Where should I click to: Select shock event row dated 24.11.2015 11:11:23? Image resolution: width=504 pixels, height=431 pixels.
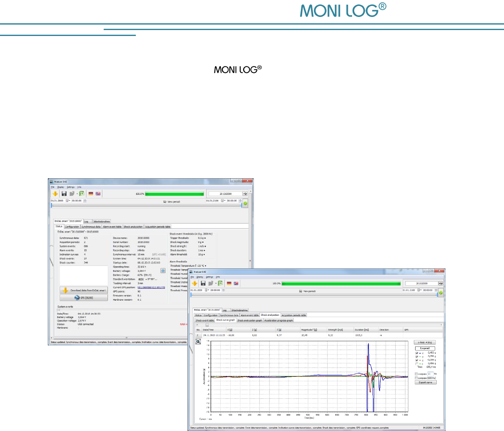[319, 335]
